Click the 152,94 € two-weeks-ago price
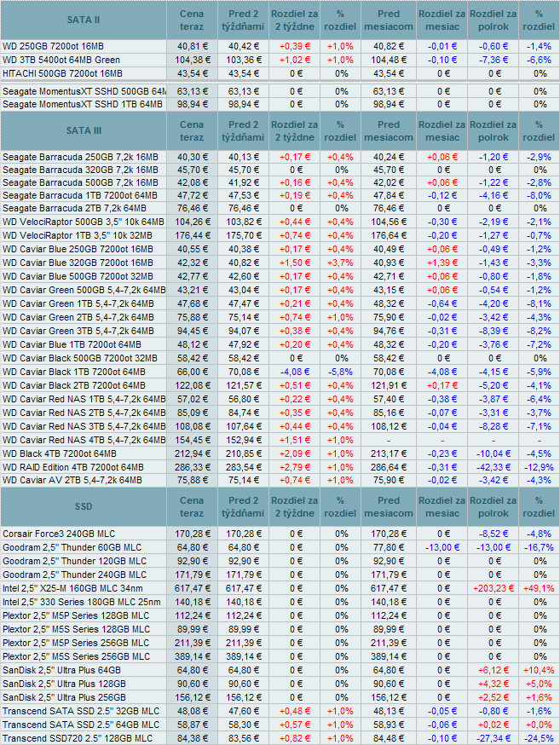Image resolution: width=560 pixels, height=745 pixels. [x=243, y=440]
